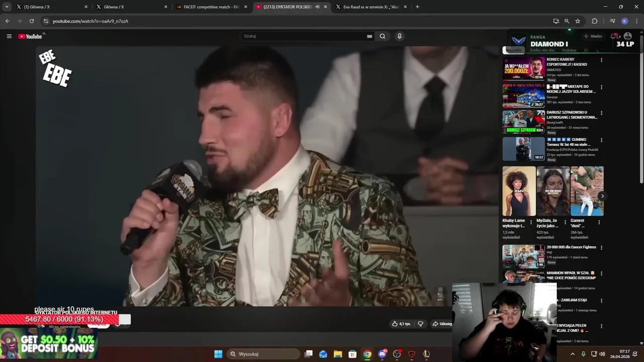Open MIXTAPE DO NOCNEJ JAZDY thumbnail
This screenshot has width=644, height=362.
(x=524, y=96)
